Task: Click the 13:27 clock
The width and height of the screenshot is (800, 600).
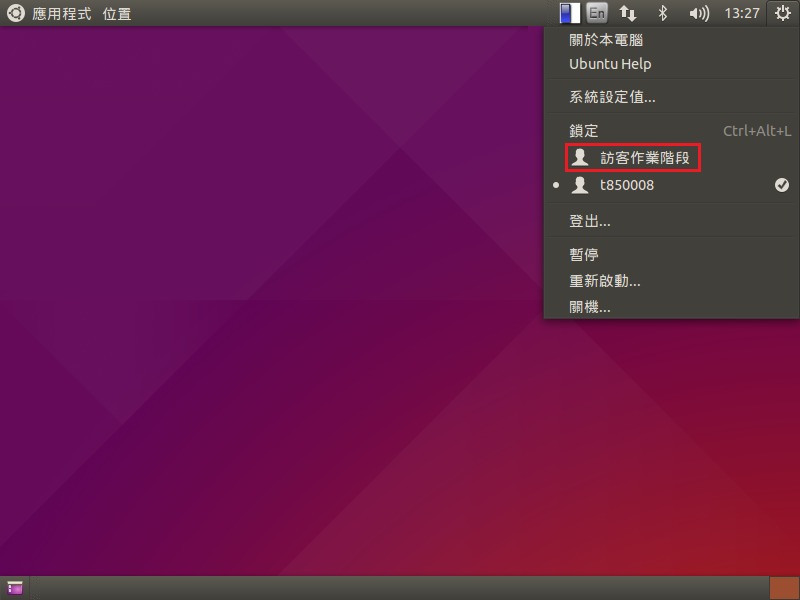Action: point(741,14)
